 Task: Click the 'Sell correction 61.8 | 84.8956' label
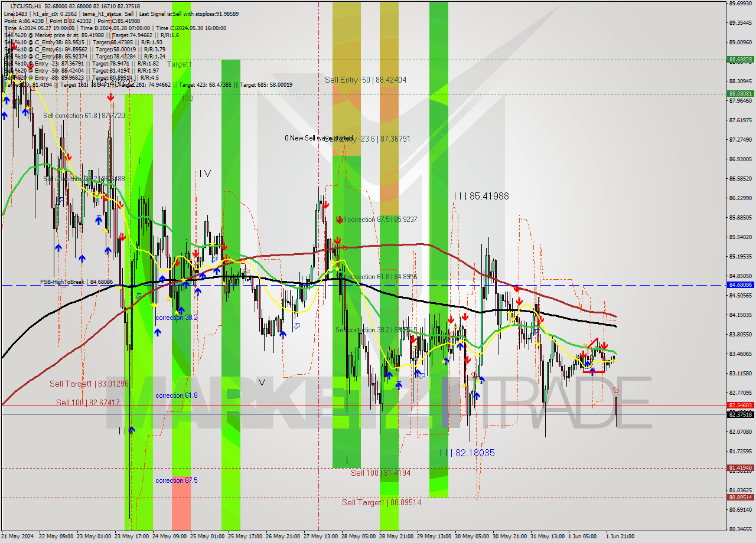pos(376,276)
